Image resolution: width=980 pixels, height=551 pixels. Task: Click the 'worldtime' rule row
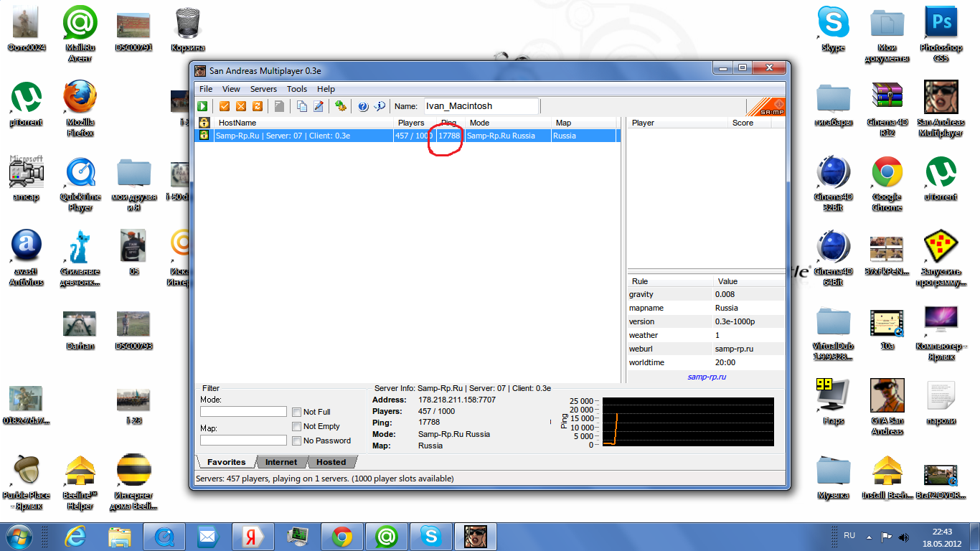(x=706, y=362)
